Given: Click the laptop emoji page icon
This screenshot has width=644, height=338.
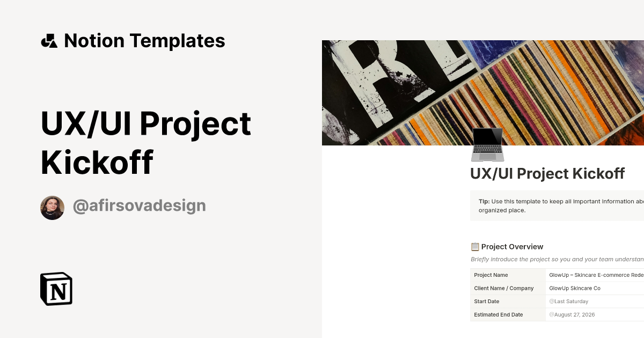Looking at the screenshot, I should click(487, 145).
